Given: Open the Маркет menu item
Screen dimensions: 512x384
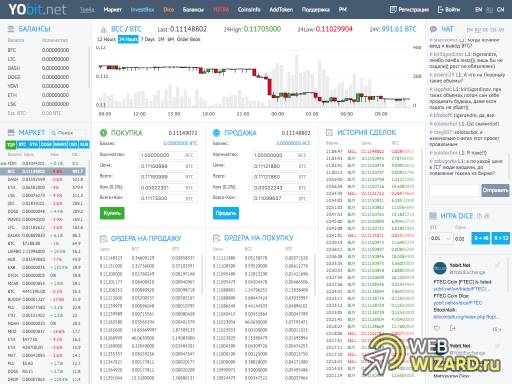Looking at the screenshot, I should pyautogui.click(x=112, y=10).
